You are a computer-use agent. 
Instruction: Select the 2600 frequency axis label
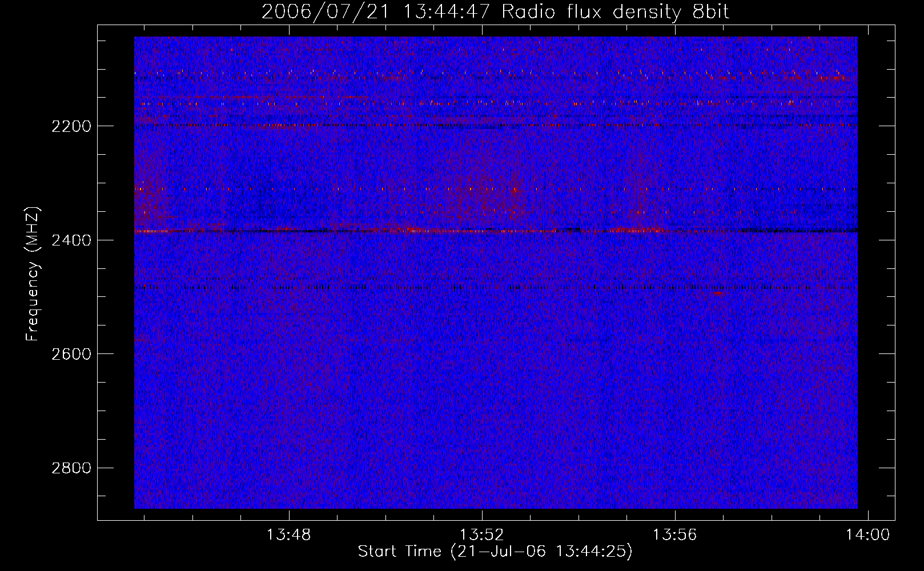click(71, 354)
